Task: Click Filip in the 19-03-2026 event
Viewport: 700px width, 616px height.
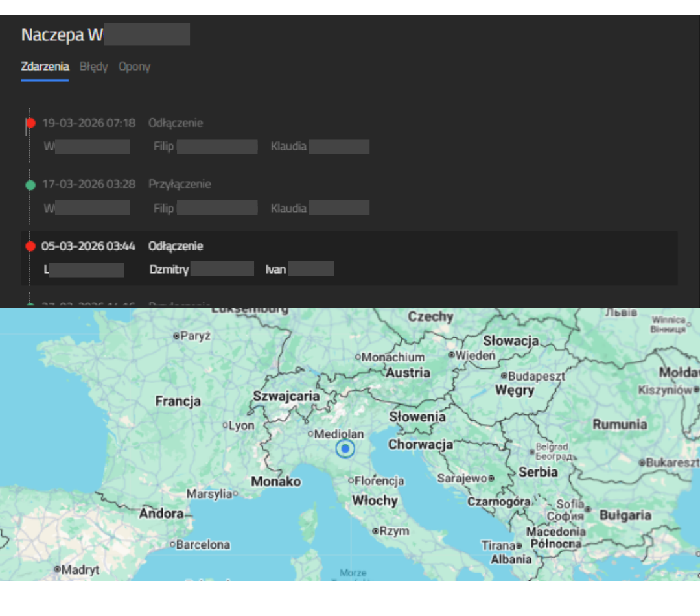Action: (164, 147)
